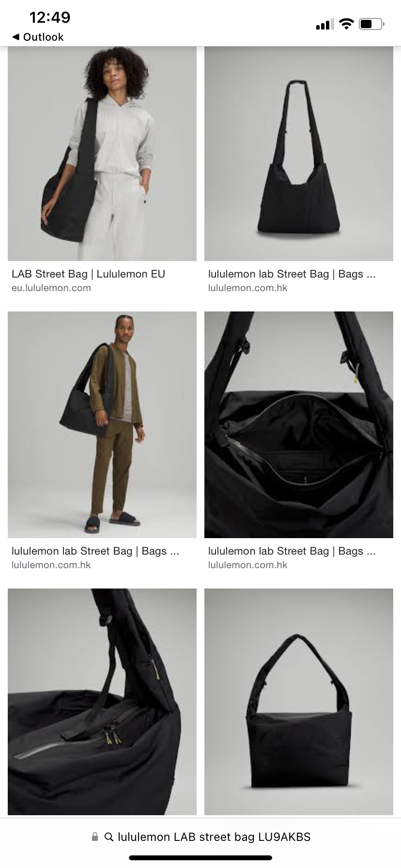Viewport: 401px width, 868px height.
Task: Tap the search magnifier icon in address bar
Action: [109, 837]
